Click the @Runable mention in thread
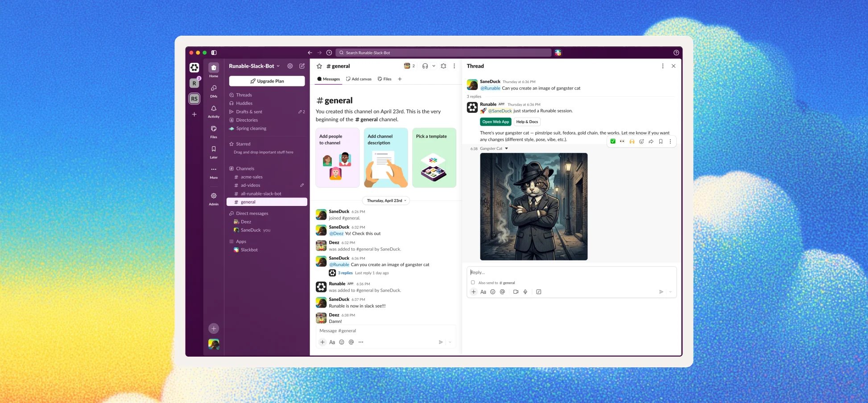 pyautogui.click(x=490, y=88)
